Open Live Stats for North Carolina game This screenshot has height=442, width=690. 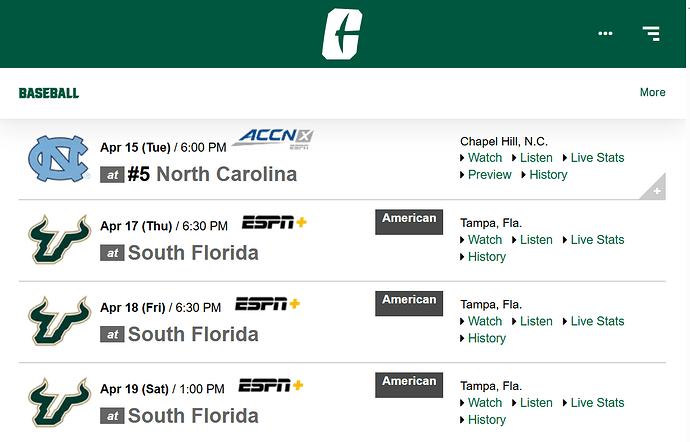pyautogui.click(x=597, y=158)
